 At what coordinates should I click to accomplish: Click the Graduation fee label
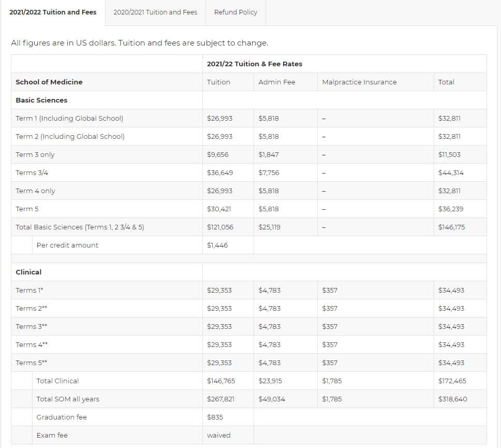point(62,417)
